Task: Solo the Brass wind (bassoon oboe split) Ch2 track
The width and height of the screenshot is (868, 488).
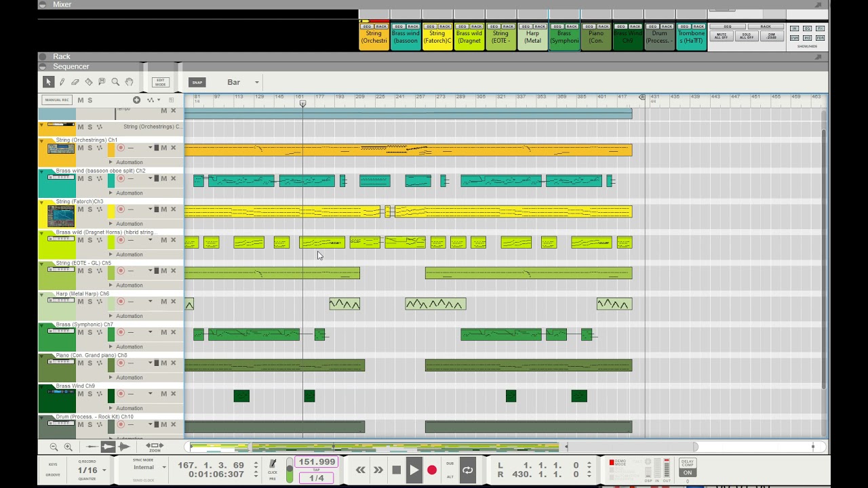Action: point(90,178)
